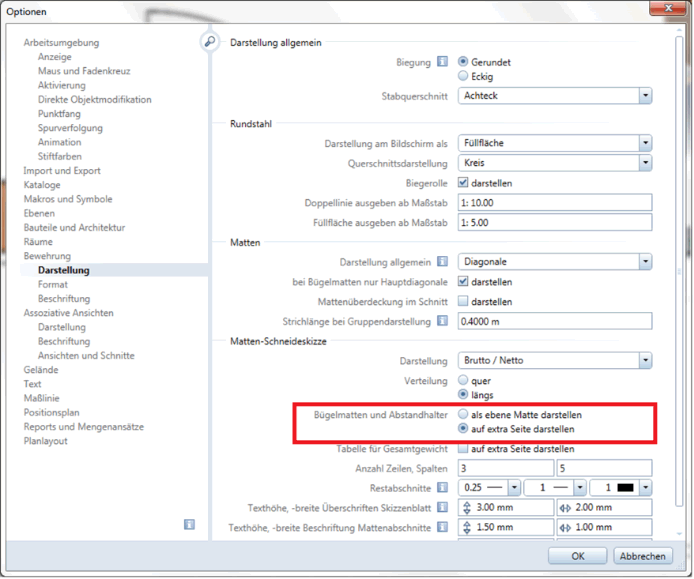Open Kataloge settings page
694x579 pixels.
point(42,185)
